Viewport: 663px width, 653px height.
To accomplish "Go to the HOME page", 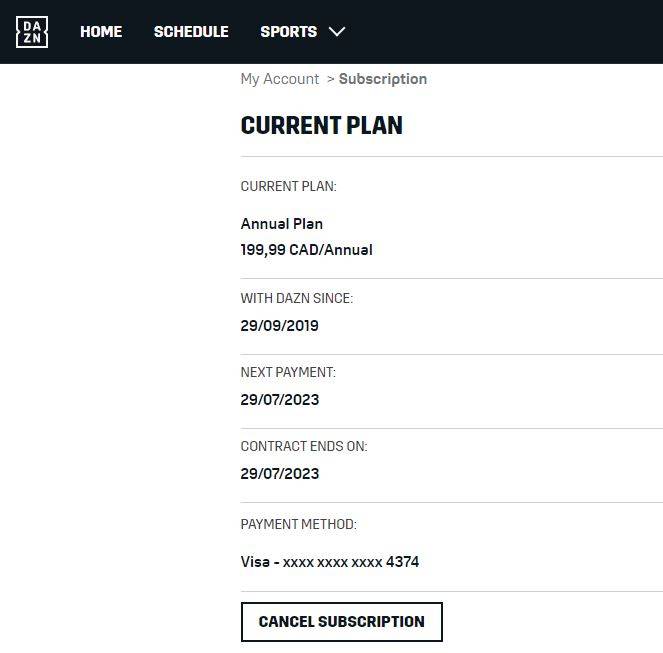I will (101, 32).
